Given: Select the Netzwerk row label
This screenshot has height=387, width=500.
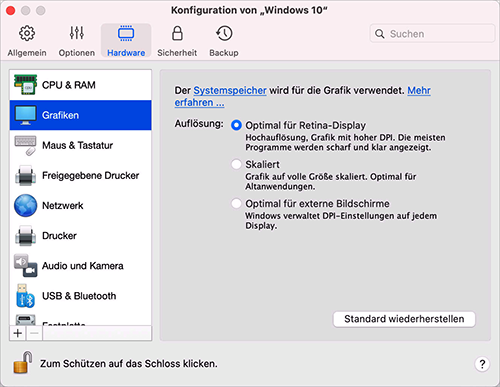Looking at the screenshot, I should point(63,205).
